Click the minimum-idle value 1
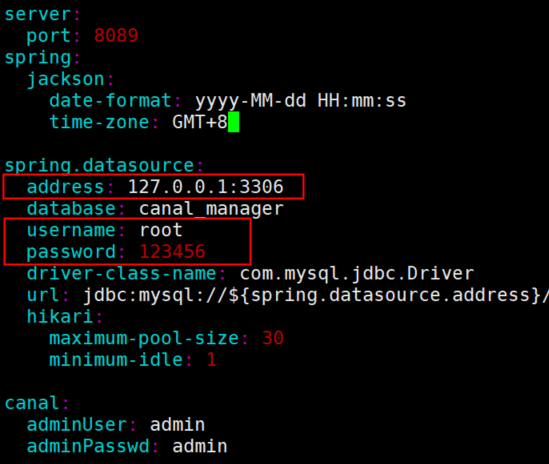 coord(211,360)
